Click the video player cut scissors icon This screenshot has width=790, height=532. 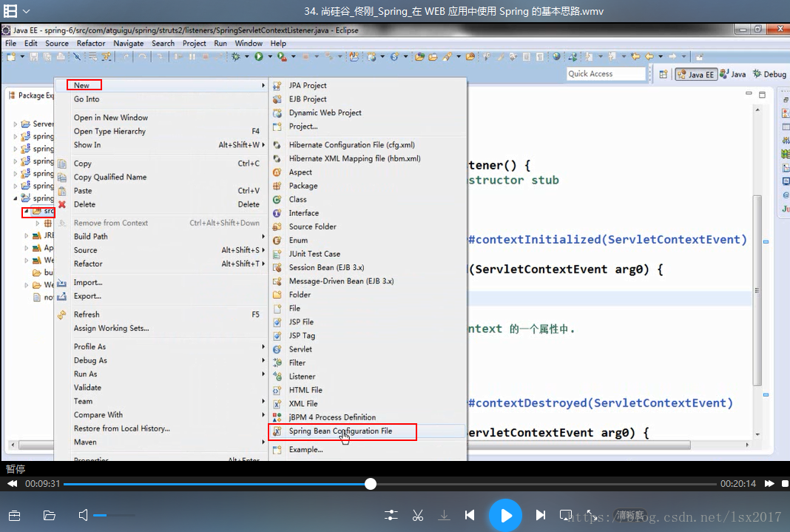pos(418,516)
